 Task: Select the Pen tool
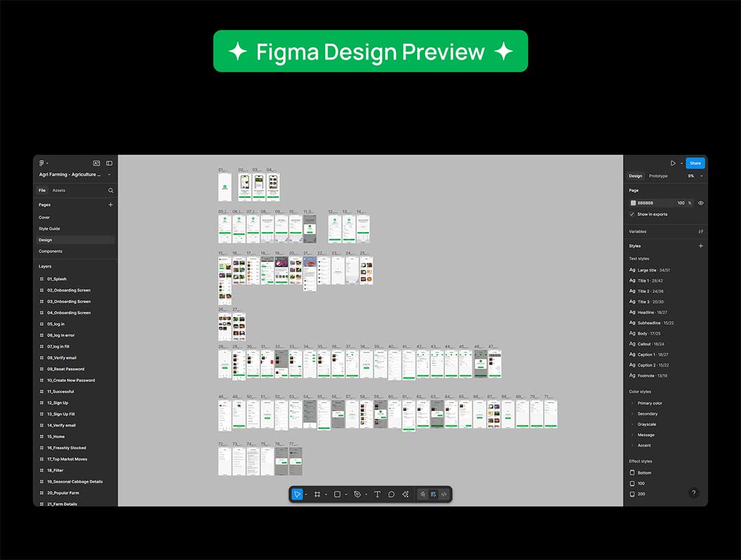pyautogui.click(x=357, y=494)
